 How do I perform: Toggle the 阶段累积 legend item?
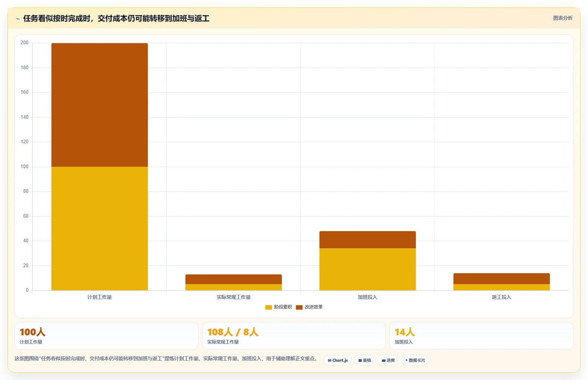[x=279, y=307]
